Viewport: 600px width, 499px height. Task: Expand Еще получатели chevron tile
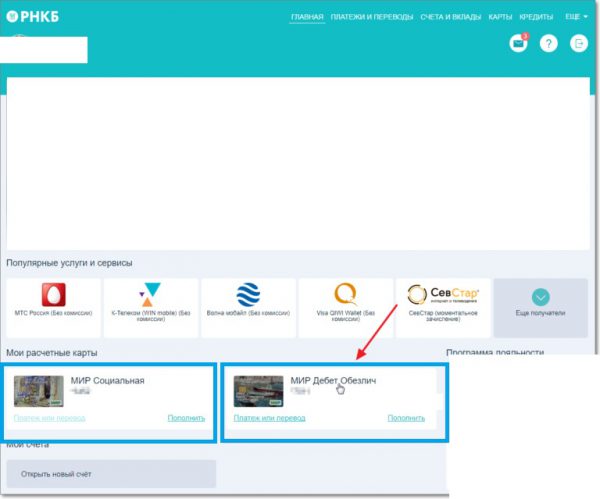point(540,300)
